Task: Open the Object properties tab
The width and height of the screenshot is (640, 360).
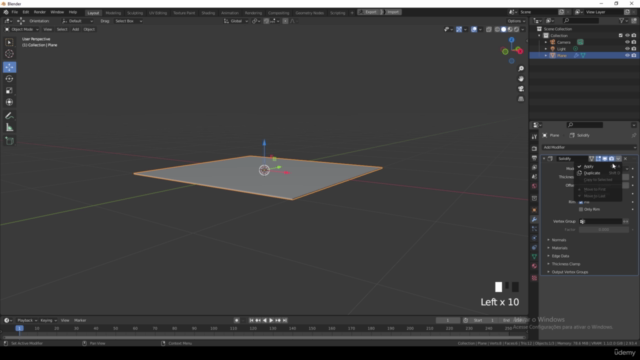Action: [534, 210]
